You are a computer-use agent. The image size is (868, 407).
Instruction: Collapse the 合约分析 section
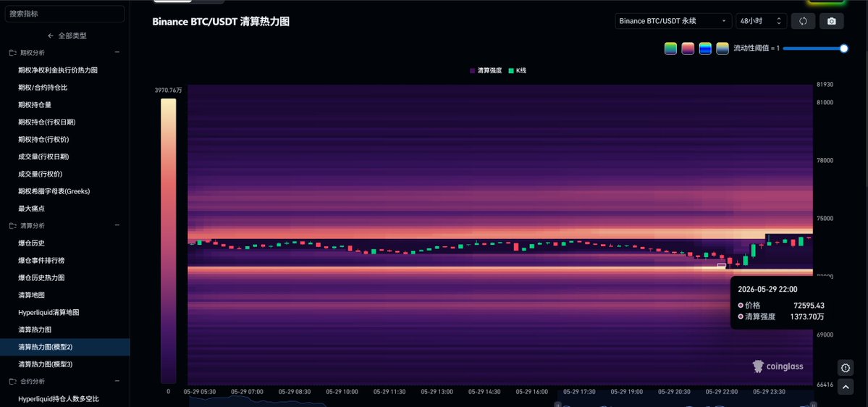(117, 382)
